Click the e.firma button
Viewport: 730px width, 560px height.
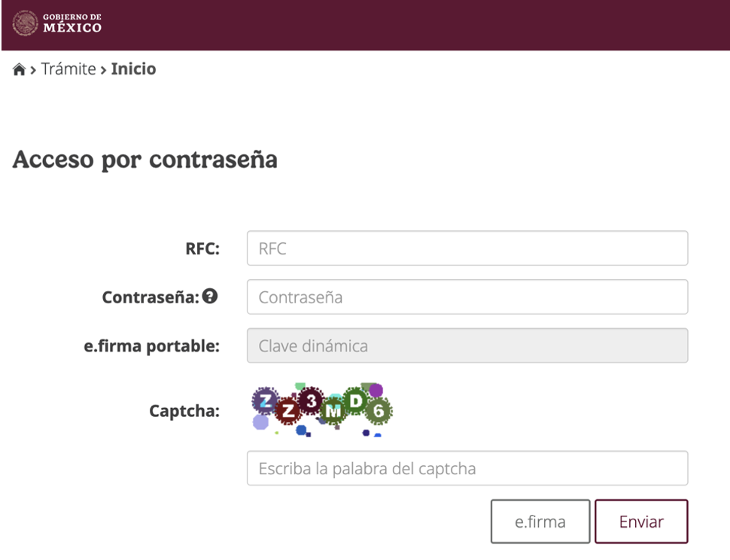coord(540,521)
